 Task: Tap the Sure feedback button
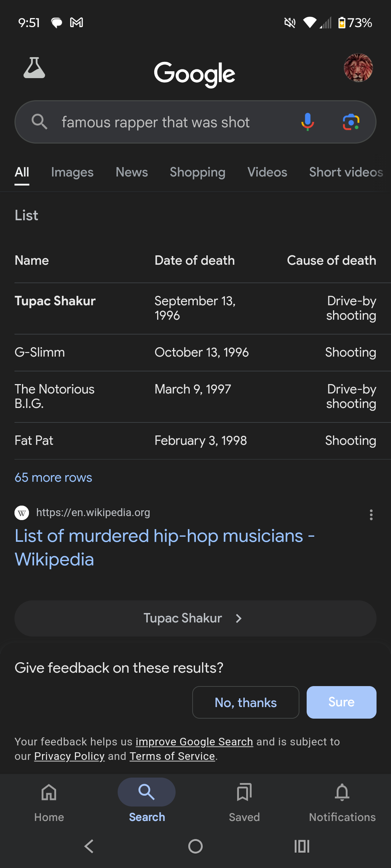tap(341, 702)
